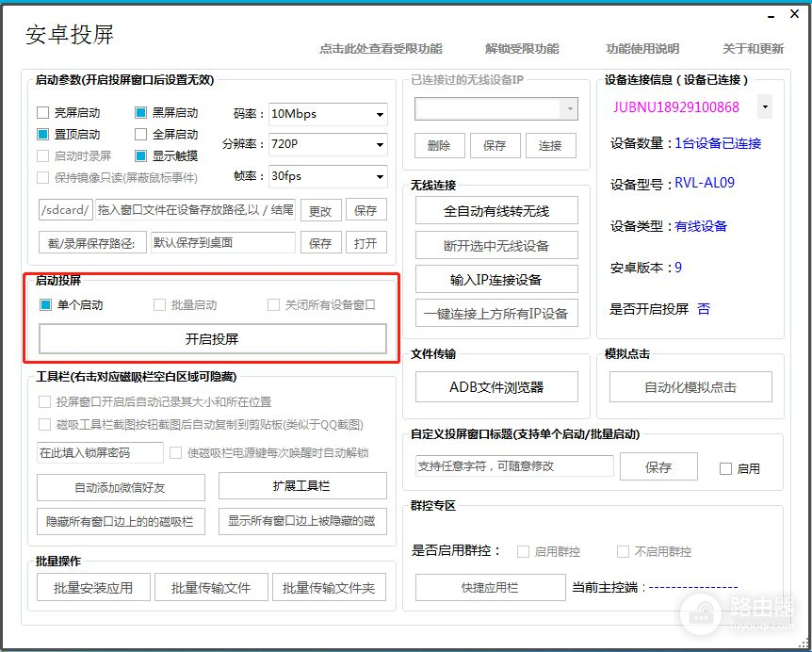The width and height of the screenshot is (812, 652).
Task: Click 全自动有线转无线 button
Action: pyautogui.click(x=496, y=212)
